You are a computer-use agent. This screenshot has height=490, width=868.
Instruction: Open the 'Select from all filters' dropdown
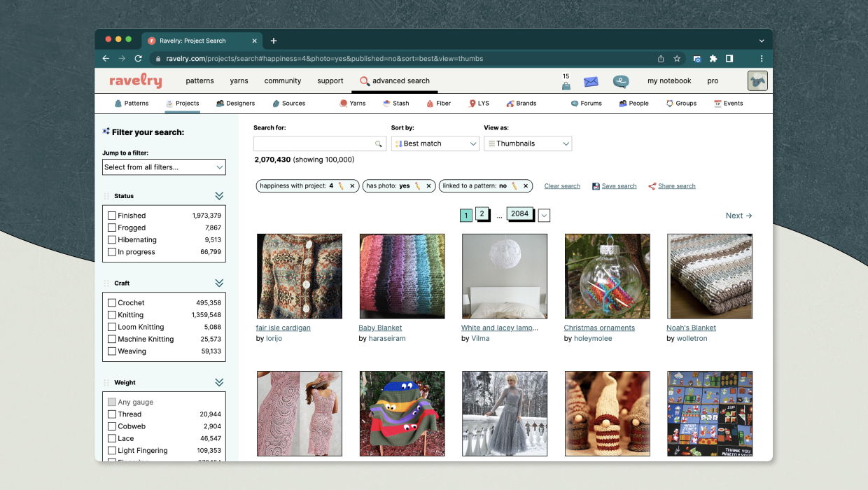tap(164, 167)
